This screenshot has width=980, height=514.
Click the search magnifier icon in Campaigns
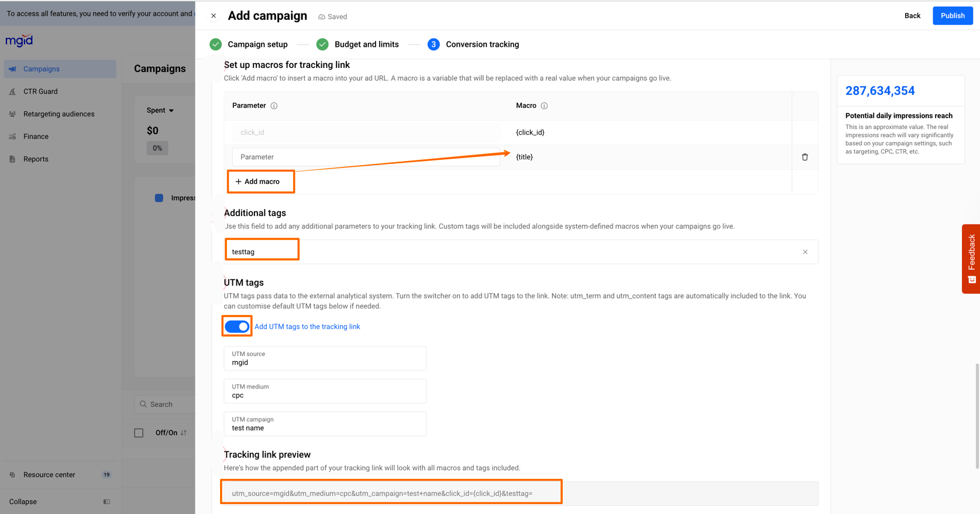[143, 404]
